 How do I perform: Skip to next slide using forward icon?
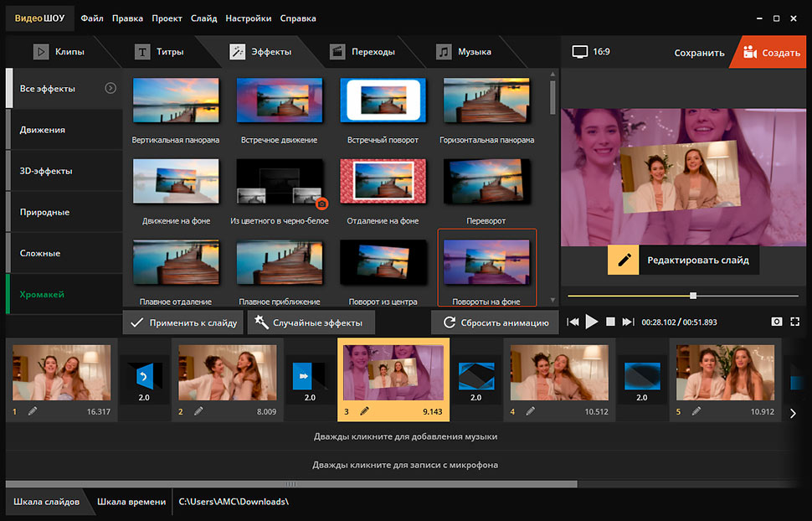(x=628, y=322)
